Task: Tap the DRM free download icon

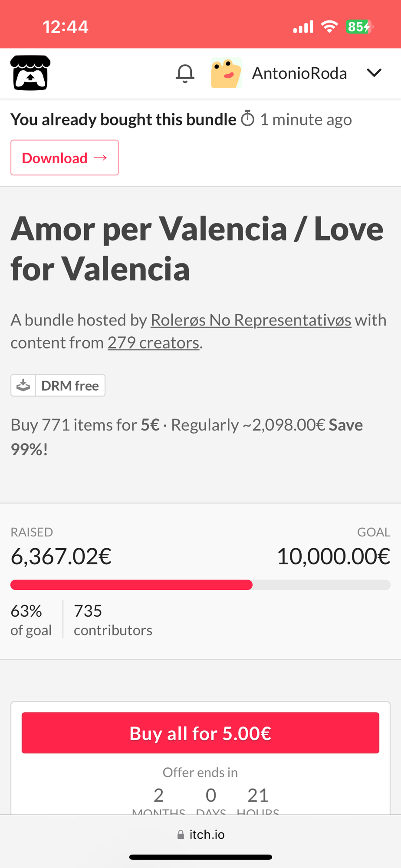Action: 23,385
